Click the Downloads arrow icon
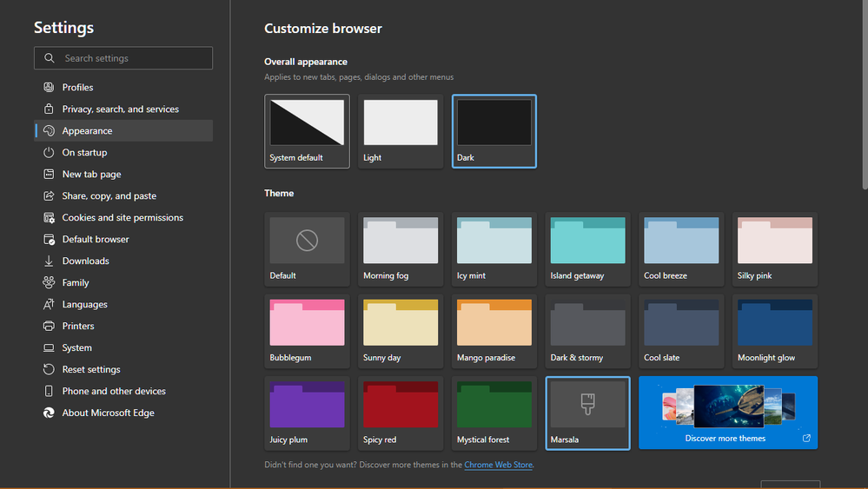The width and height of the screenshot is (868, 489). (x=49, y=261)
